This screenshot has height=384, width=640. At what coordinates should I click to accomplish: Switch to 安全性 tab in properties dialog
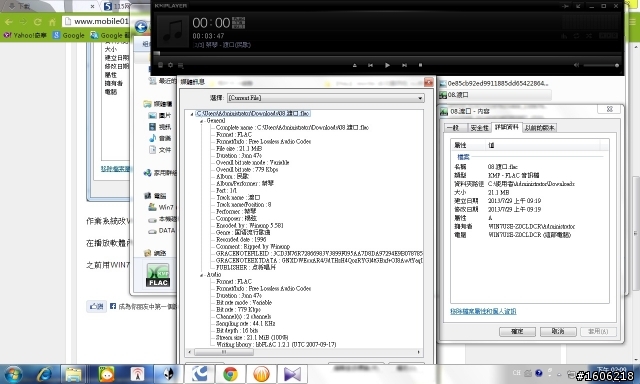479,128
